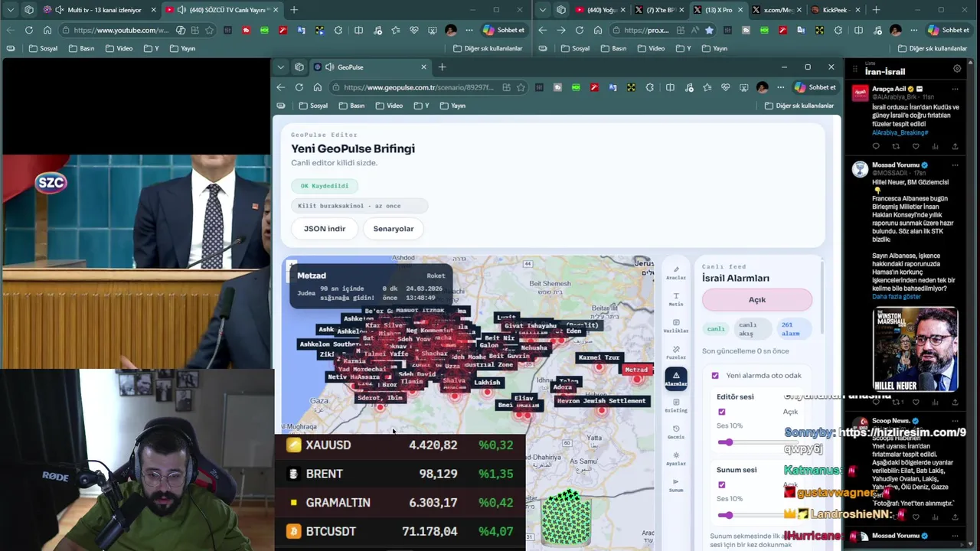Open Diğer sık kullanılanlar folder in GeoPulse window
This screenshot has height=551, width=980.
(x=799, y=106)
